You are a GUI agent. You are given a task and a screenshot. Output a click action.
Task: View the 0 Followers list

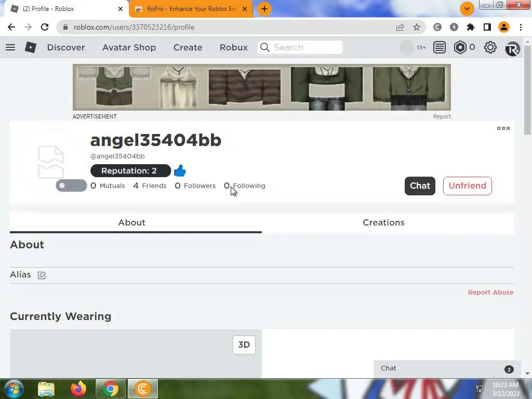(x=195, y=185)
